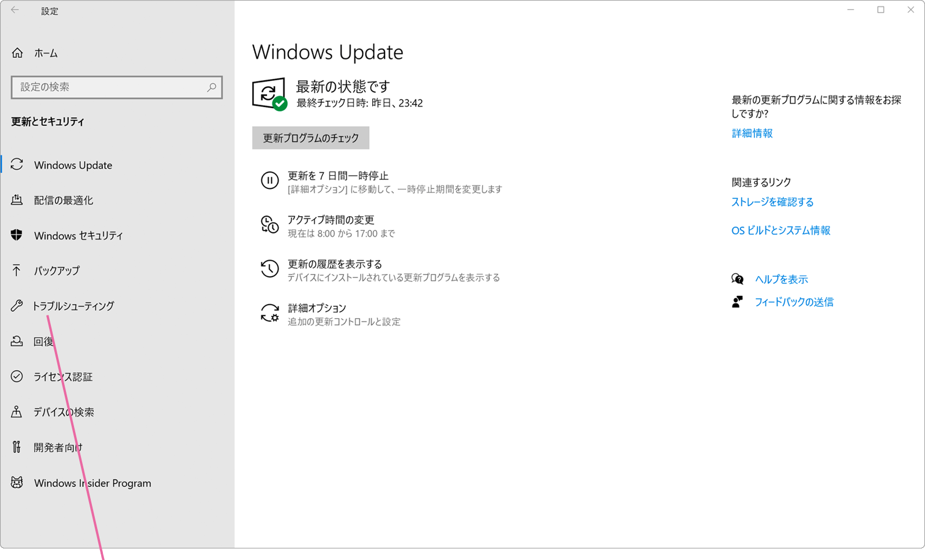The height and width of the screenshot is (560, 925).
Task: Click the gear-sync icon for 詳細オプション
Action: (x=269, y=313)
